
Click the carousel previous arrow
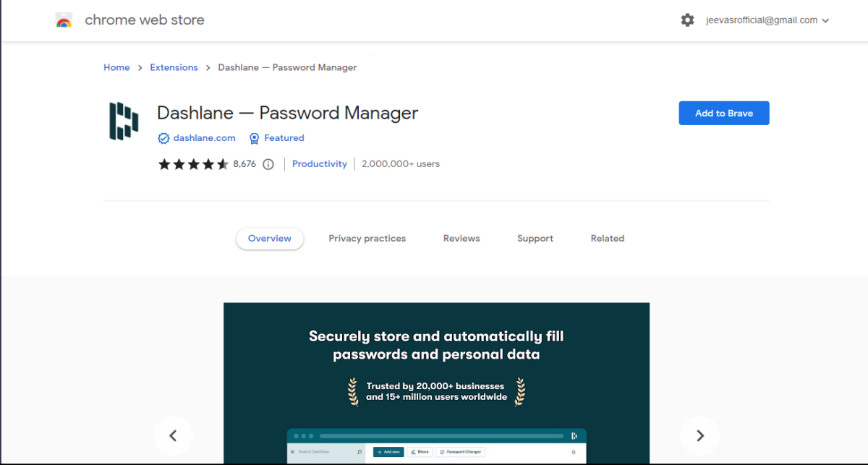point(173,435)
